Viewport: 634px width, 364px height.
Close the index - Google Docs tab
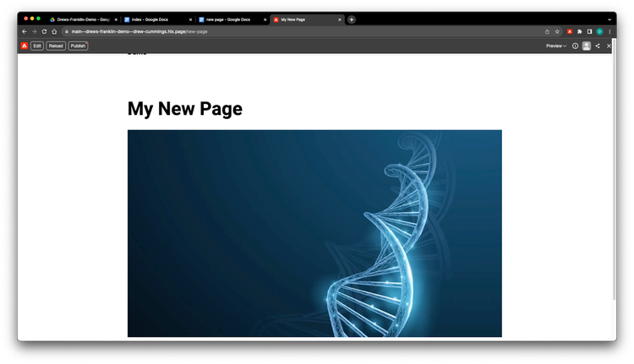pos(190,19)
